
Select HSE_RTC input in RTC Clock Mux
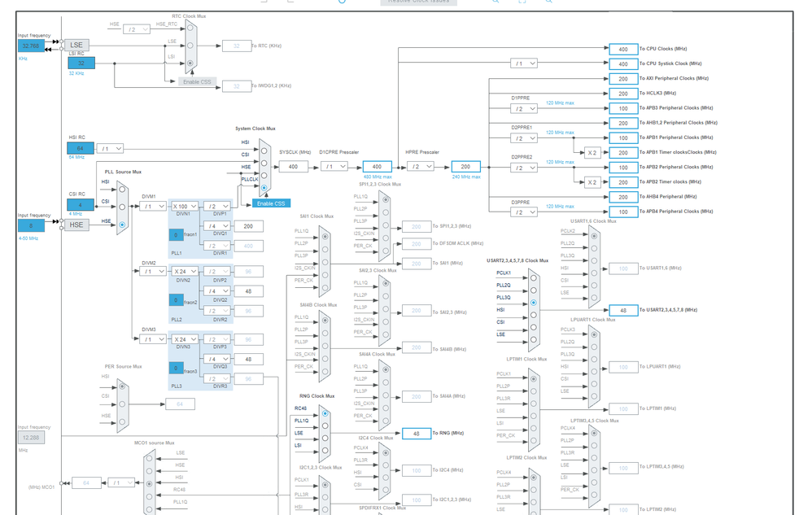[x=190, y=29]
